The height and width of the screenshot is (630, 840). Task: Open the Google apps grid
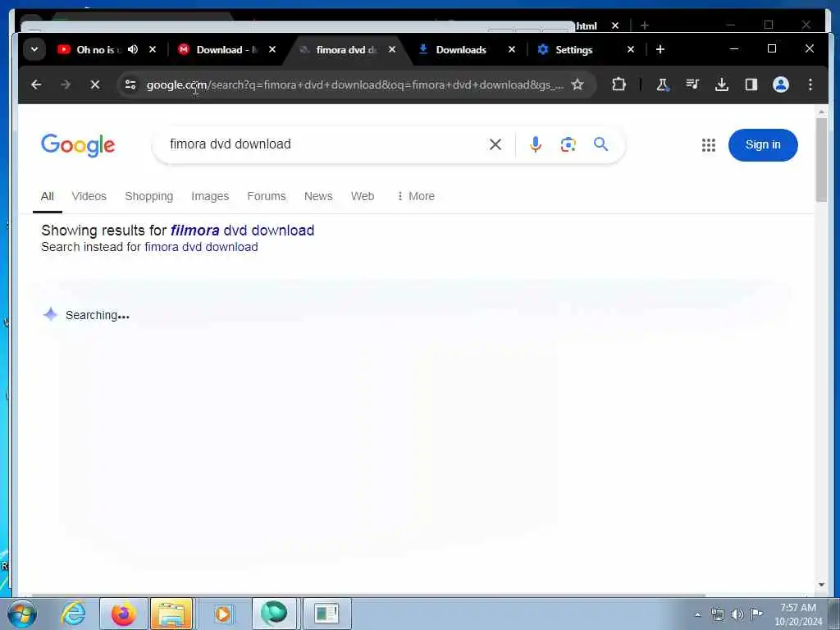point(708,145)
